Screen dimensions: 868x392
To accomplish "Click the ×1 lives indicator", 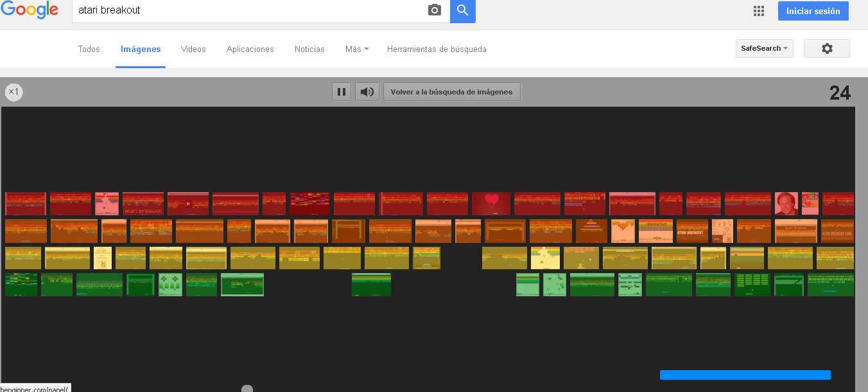I will pos(13,92).
